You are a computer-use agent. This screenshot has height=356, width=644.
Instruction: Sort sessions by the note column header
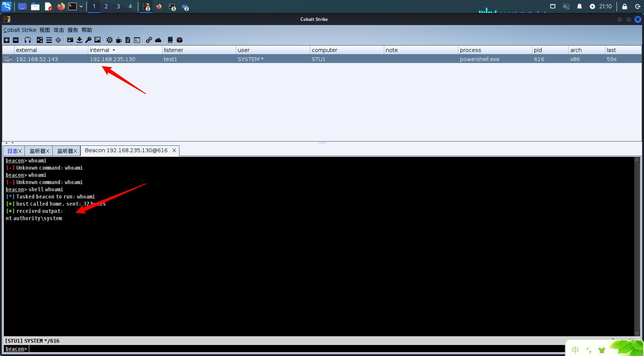coord(421,50)
